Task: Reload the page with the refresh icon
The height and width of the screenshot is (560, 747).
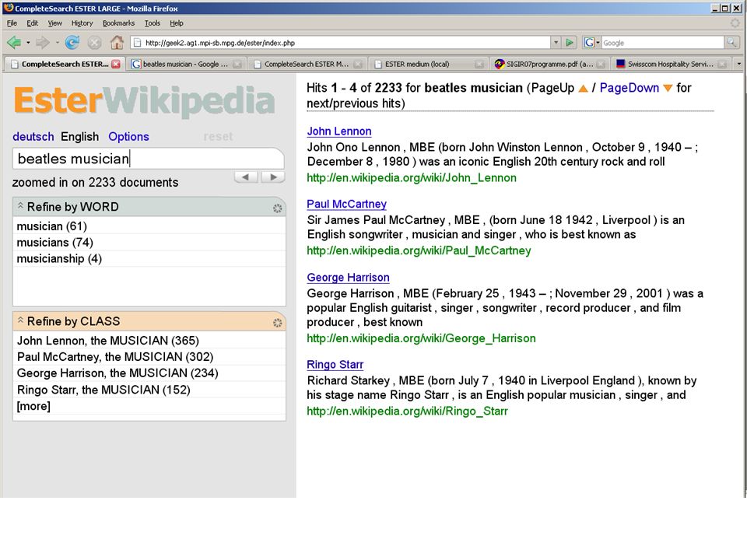Action: tap(72, 43)
